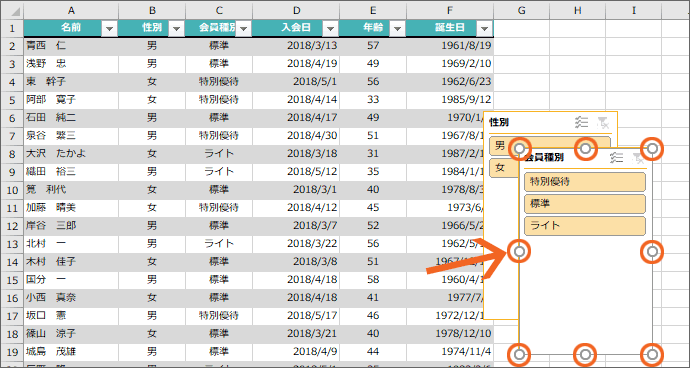Select the date cell 2018/4/9
The height and width of the screenshot is (368, 690).
(x=296, y=352)
